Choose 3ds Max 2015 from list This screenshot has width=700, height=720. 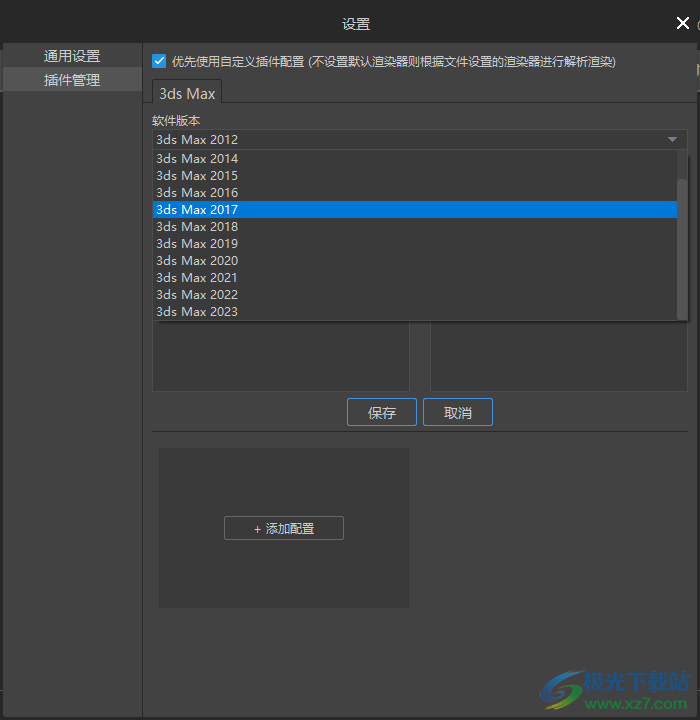pyautogui.click(x=415, y=175)
